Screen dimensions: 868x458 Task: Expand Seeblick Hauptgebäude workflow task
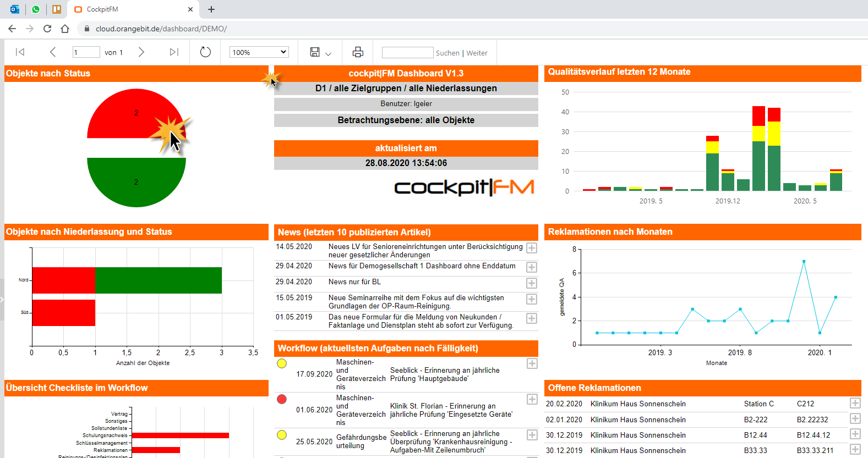point(532,363)
